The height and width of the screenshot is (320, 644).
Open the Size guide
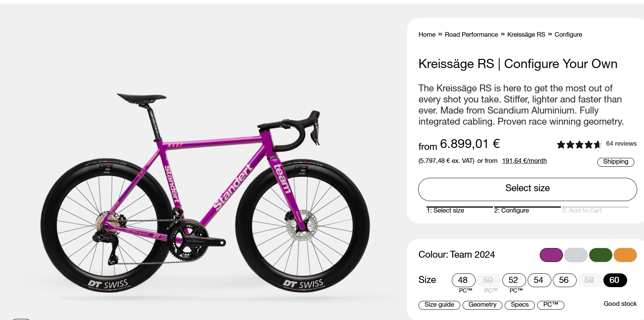pos(439,305)
